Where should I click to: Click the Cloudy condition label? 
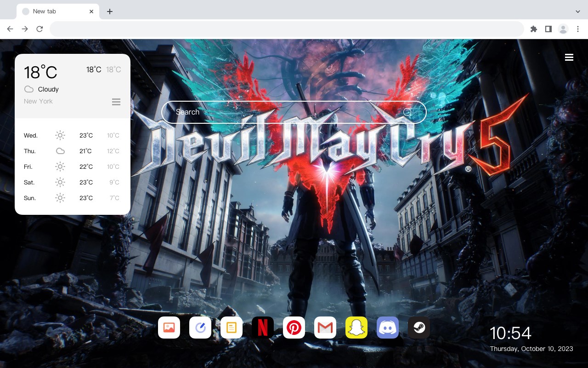click(48, 89)
